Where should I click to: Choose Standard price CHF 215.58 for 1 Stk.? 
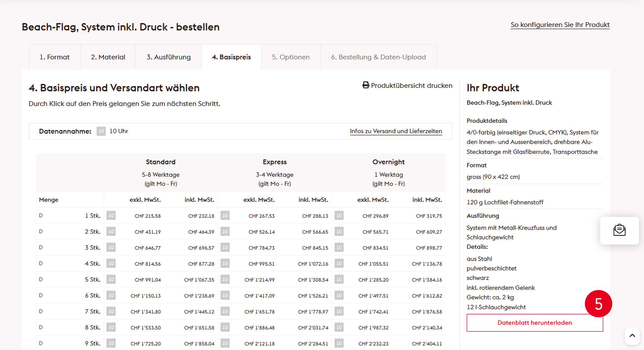pos(147,216)
